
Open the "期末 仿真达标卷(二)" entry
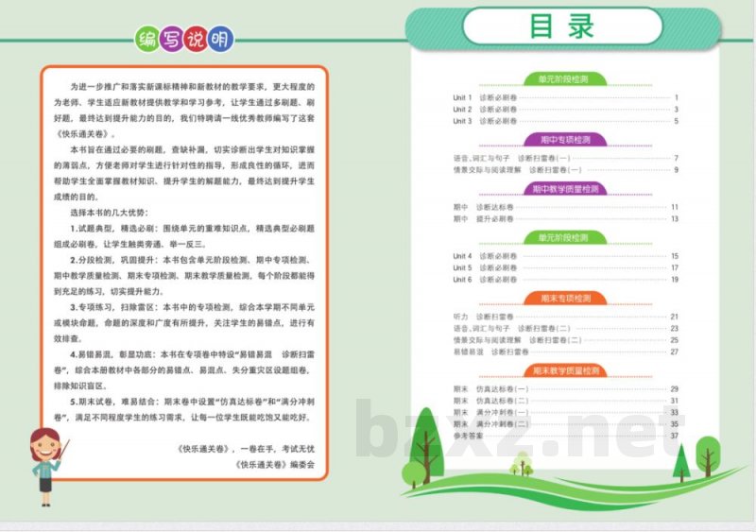coord(565,401)
